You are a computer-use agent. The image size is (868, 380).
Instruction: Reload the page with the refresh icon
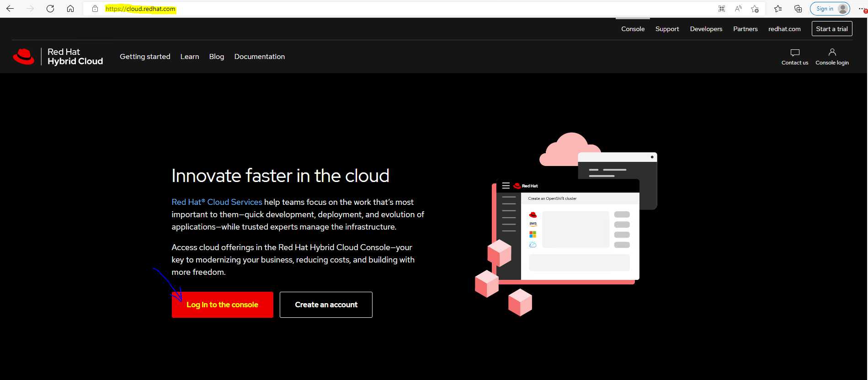[x=50, y=9]
